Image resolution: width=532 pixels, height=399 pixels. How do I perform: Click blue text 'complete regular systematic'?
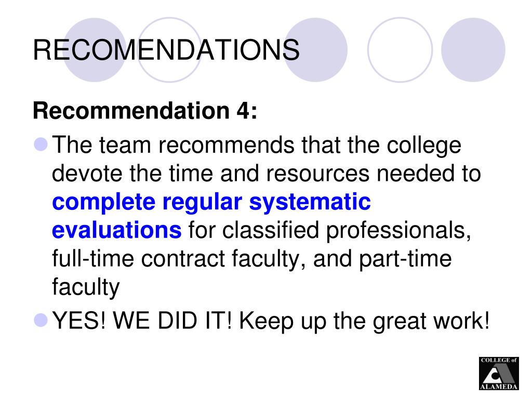point(211,202)
